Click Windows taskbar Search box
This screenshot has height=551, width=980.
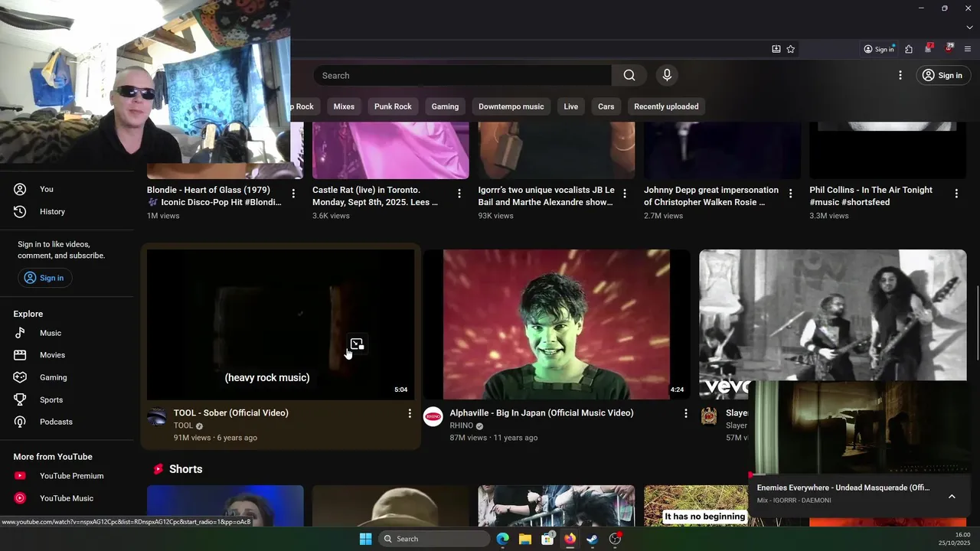tap(434, 539)
